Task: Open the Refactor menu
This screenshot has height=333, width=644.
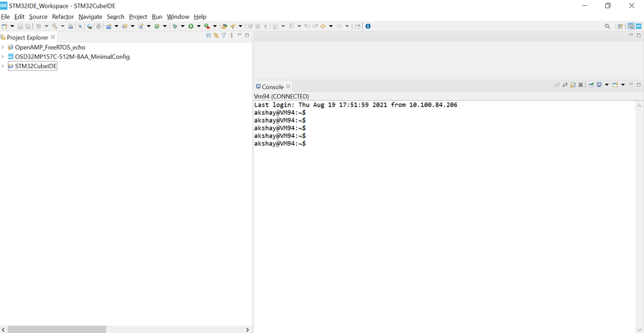Action: click(x=63, y=17)
